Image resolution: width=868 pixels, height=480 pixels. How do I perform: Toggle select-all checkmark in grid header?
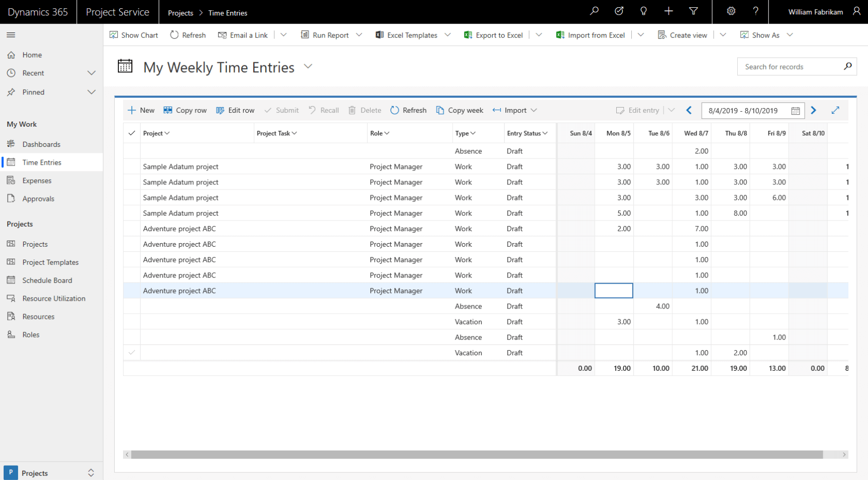coord(132,133)
